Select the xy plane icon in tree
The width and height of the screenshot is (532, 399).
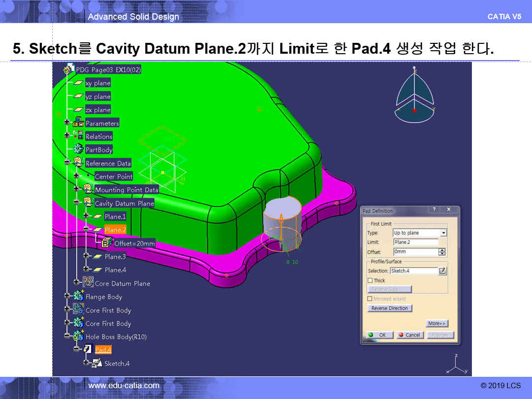coord(78,83)
